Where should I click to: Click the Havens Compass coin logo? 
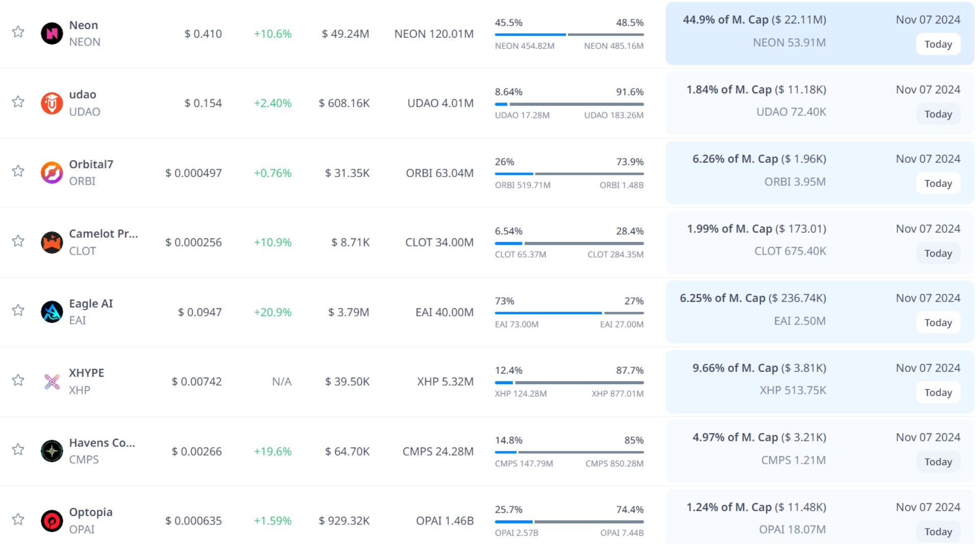(x=52, y=451)
